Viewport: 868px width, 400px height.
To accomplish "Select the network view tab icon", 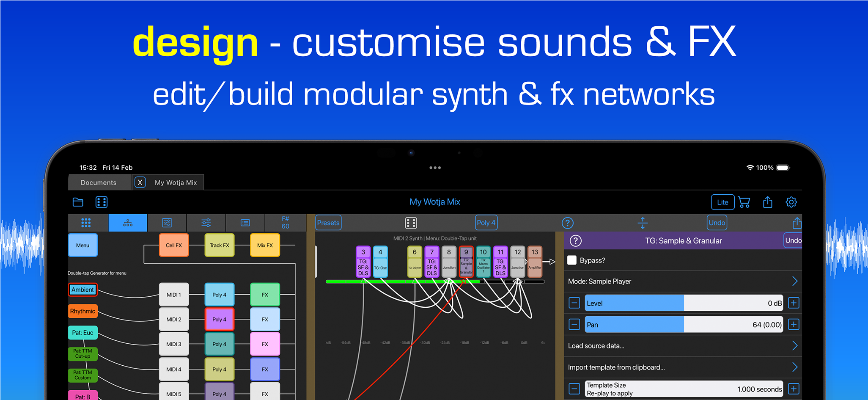I will (128, 223).
